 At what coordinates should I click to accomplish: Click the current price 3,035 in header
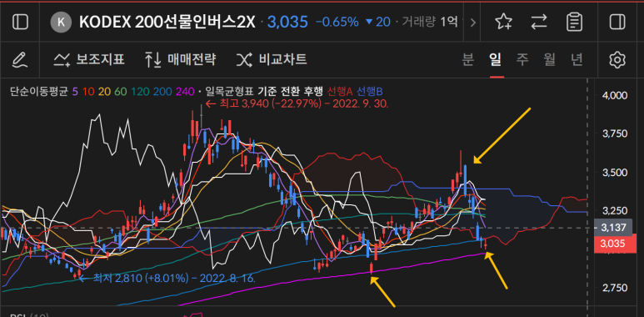287,23
